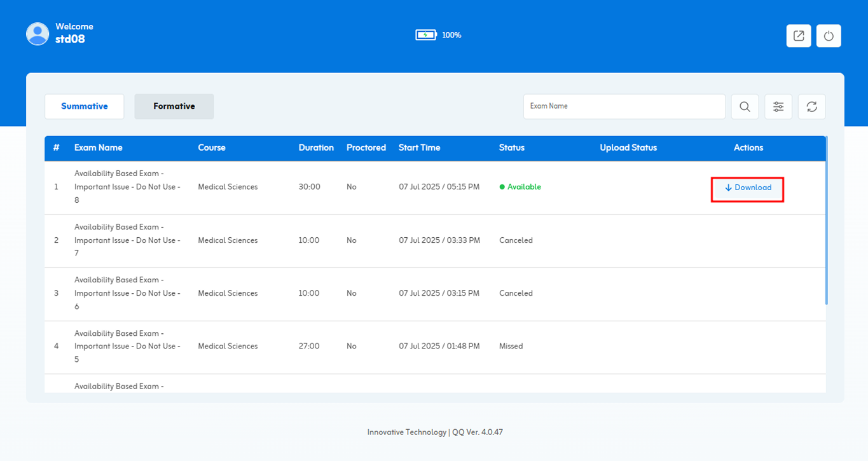Click the 27:00 duration cell

click(310, 346)
